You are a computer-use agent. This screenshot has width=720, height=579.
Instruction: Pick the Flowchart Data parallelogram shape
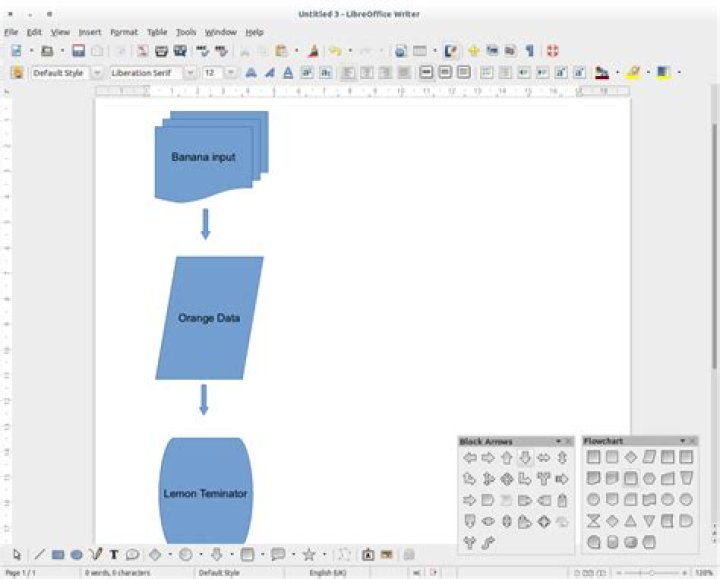click(x=649, y=457)
